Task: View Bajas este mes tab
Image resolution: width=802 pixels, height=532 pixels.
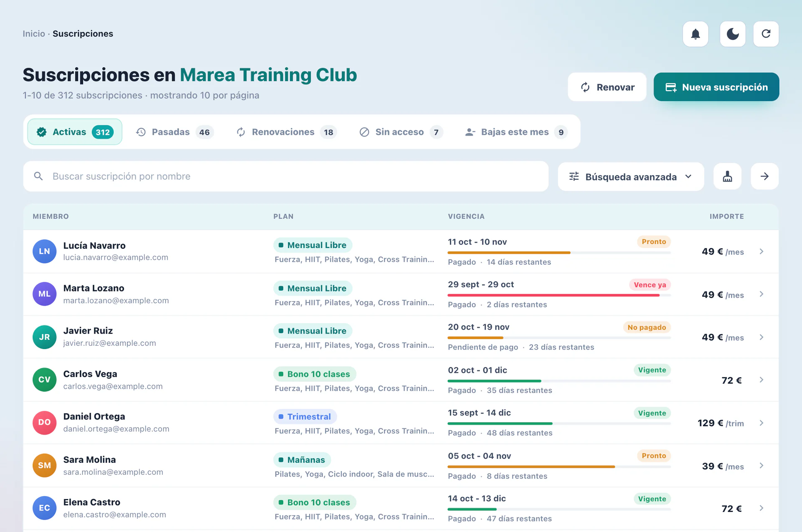Action: tap(516, 132)
